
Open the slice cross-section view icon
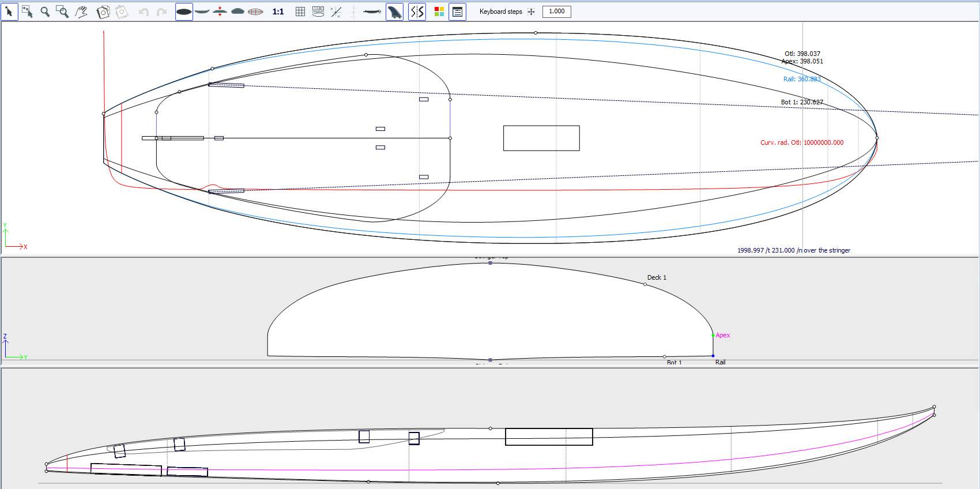[x=238, y=12]
